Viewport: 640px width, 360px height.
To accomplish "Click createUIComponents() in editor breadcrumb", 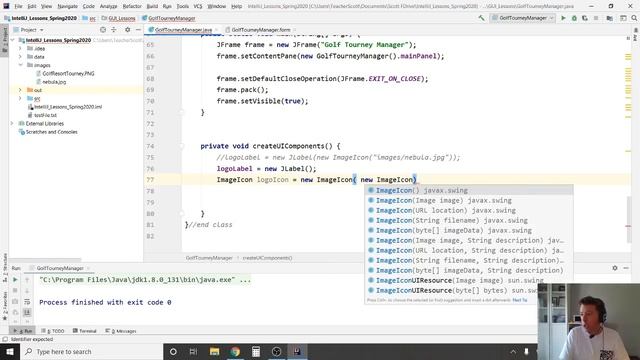I will [267, 258].
